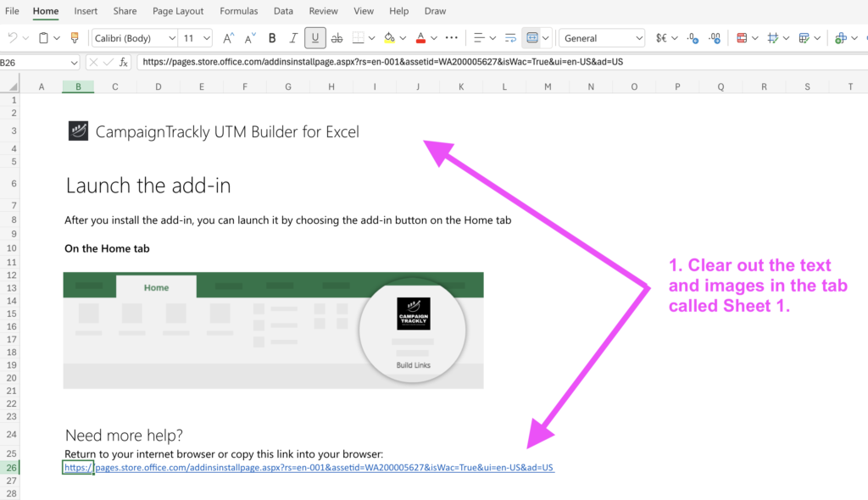Open the Help tab
The width and height of the screenshot is (868, 500).
pyautogui.click(x=398, y=11)
